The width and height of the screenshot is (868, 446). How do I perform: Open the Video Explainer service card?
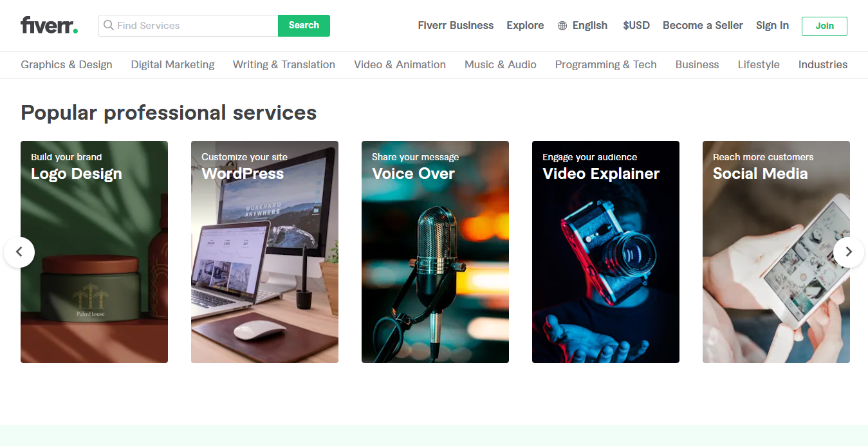605,252
